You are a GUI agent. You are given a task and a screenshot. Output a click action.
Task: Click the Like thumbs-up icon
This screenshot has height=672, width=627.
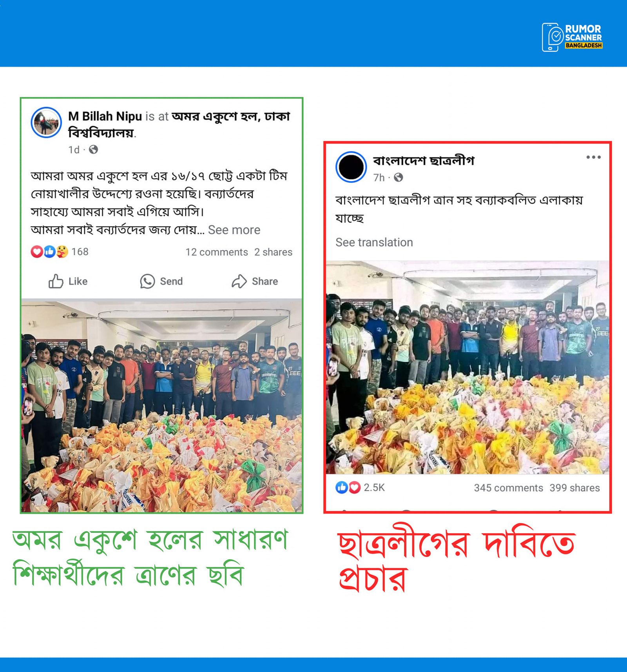56,281
